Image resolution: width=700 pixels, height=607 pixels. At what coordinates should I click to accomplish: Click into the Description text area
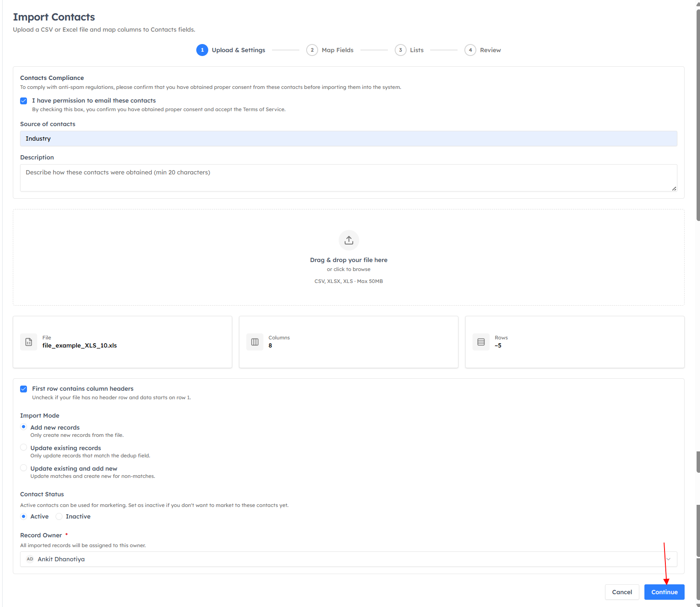pyautogui.click(x=349, y=178)
